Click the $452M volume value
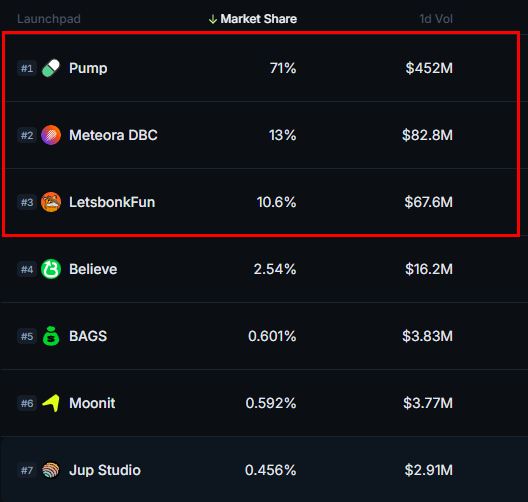Viewport: 528px width, 502px height. pos(429,68)
